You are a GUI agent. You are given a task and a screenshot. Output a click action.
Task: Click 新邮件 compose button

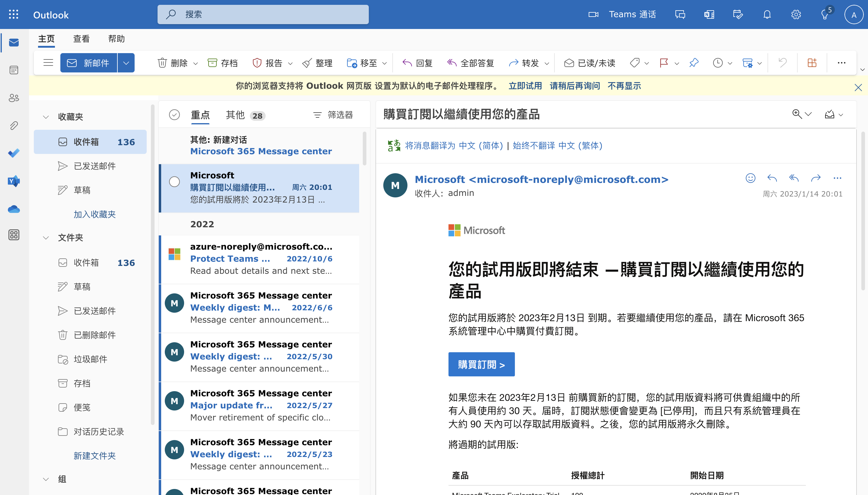point(89,63)
